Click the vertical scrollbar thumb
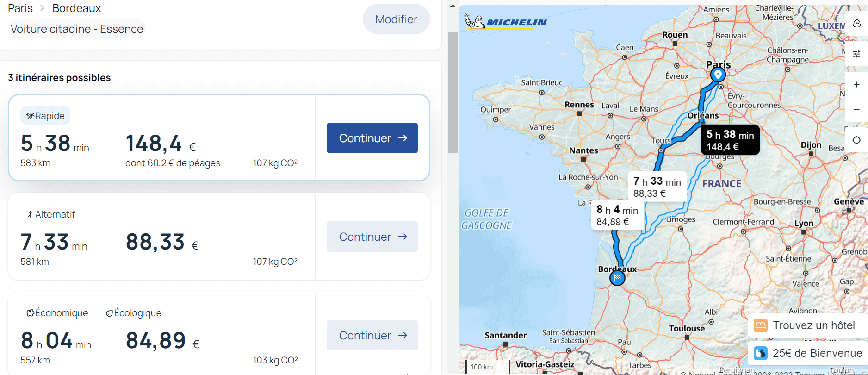868x375 pixels. [453, 93]
